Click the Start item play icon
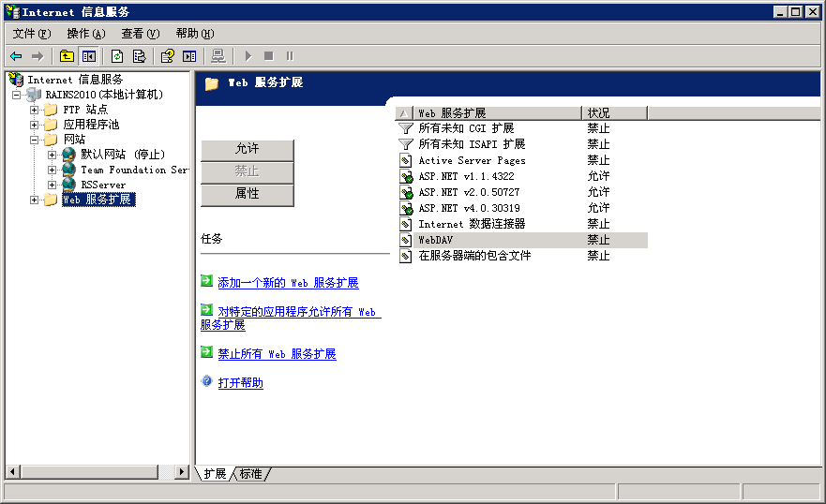The width and height of the screenshot is (826, 504). 248,56
